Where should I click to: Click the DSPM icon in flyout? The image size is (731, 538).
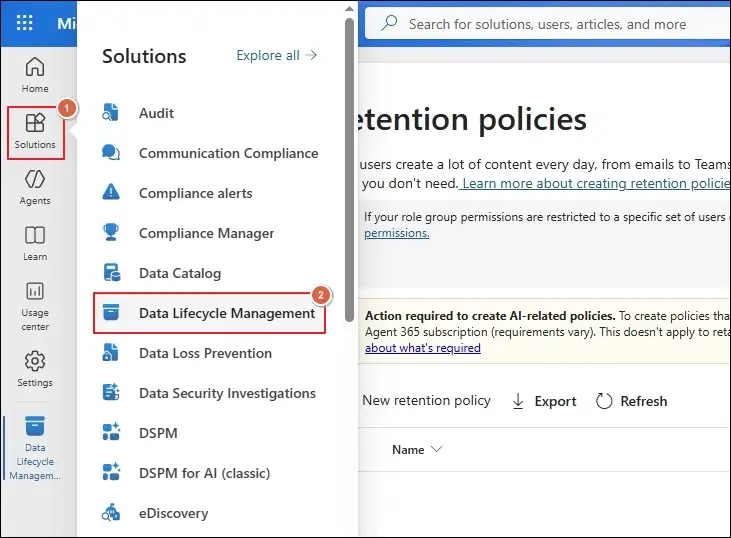[x=111, y=432]
